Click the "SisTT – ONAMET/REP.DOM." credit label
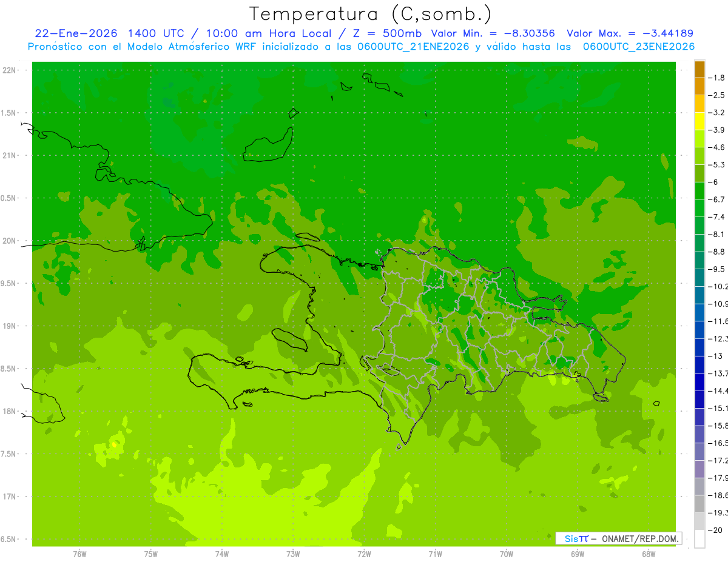The image size is (728, 562). tap(618, 538)
